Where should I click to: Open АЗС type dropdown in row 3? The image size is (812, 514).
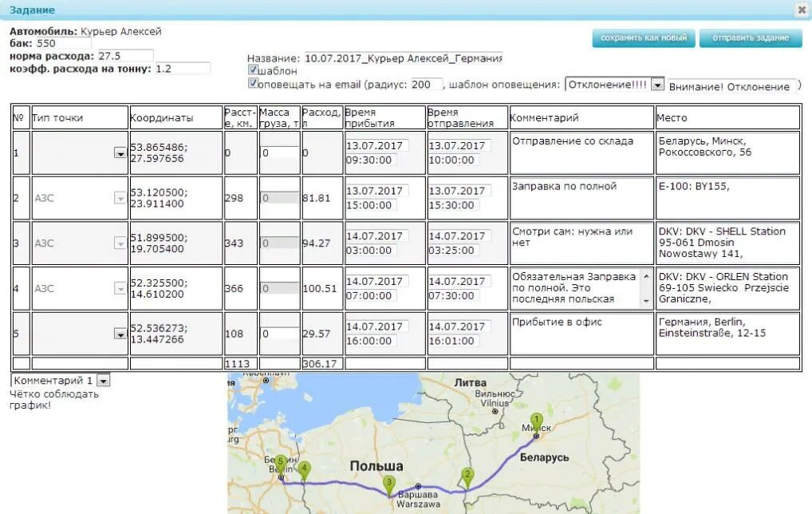click(120, 243)
